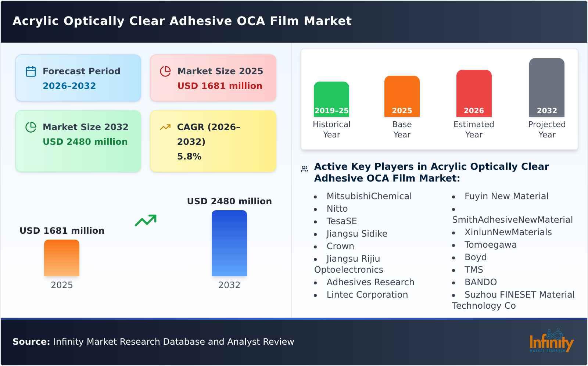This screenshot has width=588, height=366.
Task: Select the pie chart icon near Market Size 2025
Action: coord(165,71)
